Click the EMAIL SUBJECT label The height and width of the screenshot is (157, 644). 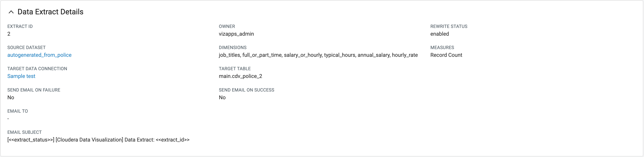tap(25, 132)
